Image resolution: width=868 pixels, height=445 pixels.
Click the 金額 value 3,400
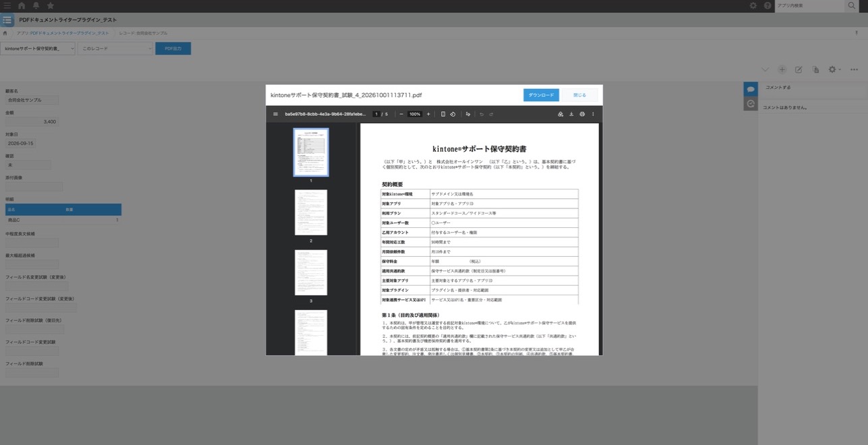32,121
